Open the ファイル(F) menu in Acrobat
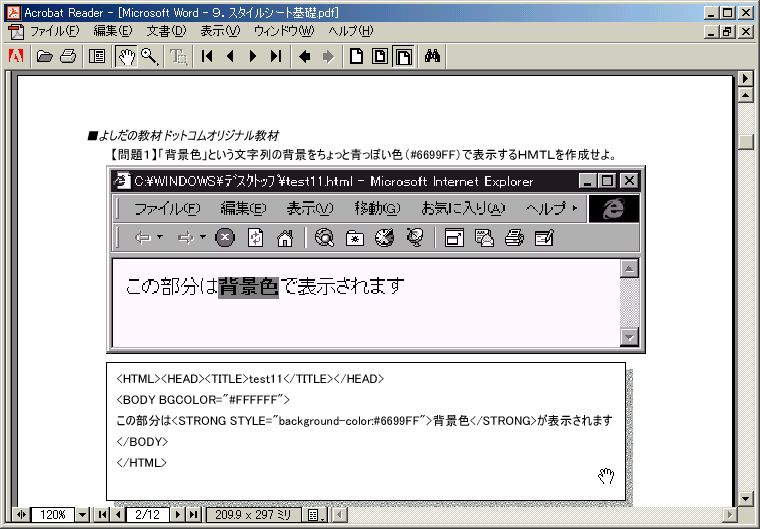 54,32
